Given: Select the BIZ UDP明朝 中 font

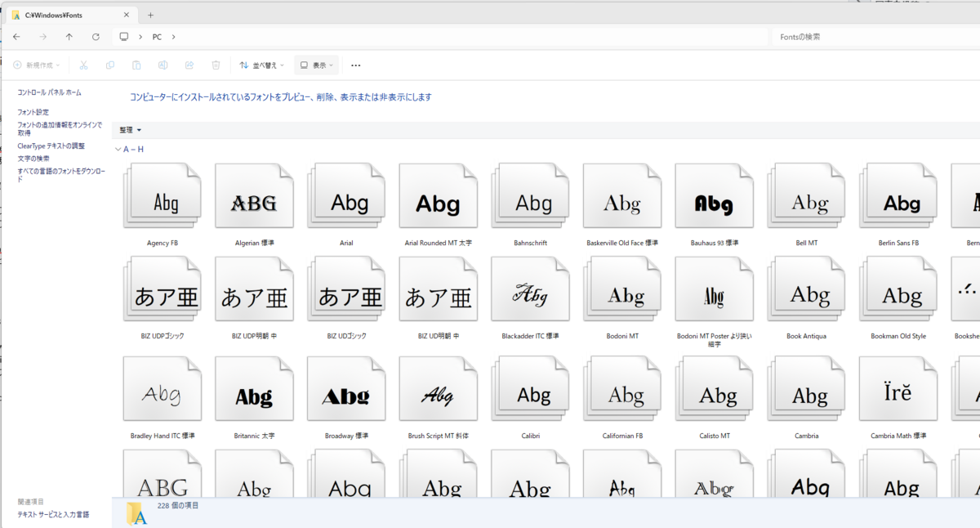Looking at the screenshot, I should pos(254,290).
